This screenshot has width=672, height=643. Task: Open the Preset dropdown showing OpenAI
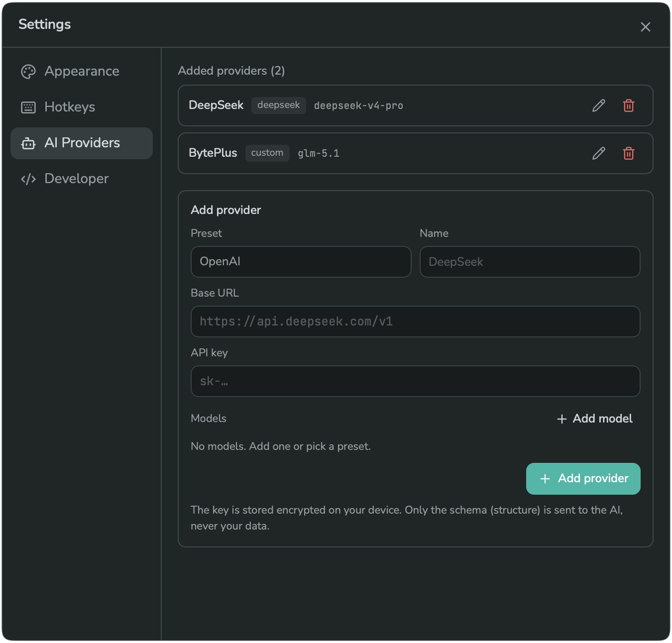click(x=301, y=262)
